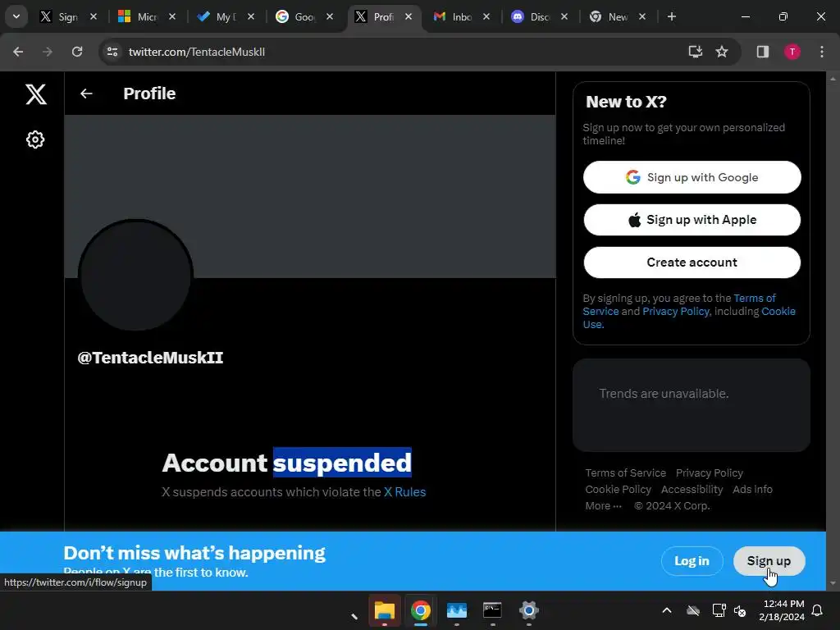Open Chrome three-dot menu
Screen dimensions: 840x630
[822, 52]
